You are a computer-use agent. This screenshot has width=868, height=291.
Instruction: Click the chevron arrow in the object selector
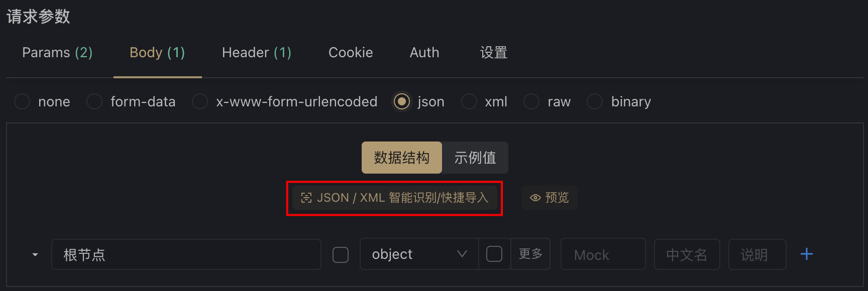point(462,254)
